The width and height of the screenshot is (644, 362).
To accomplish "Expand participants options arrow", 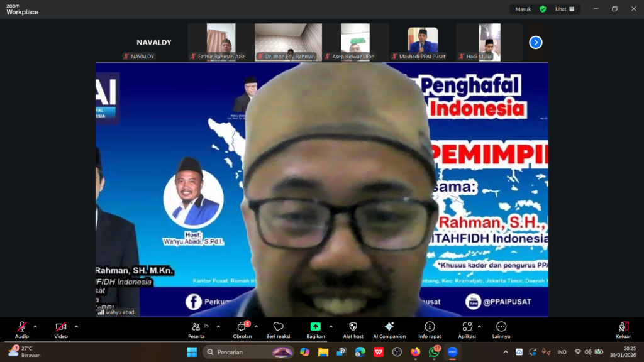I will [218, 327].
